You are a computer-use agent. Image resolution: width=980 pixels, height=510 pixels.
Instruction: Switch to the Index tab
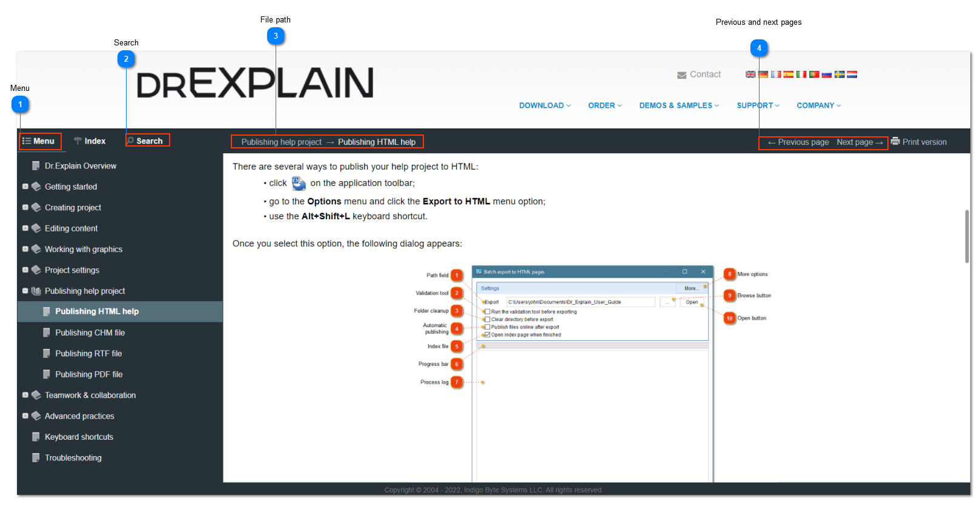click(x=90, y=141)
